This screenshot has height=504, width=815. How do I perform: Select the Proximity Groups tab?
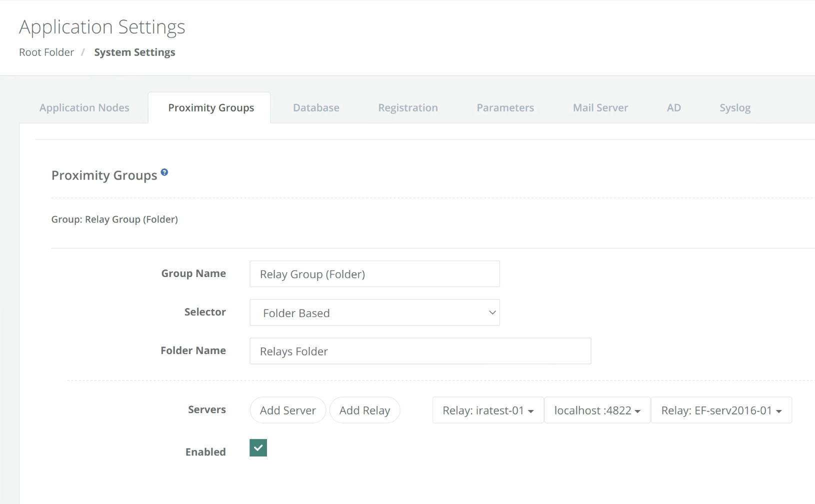click(210, 107)
